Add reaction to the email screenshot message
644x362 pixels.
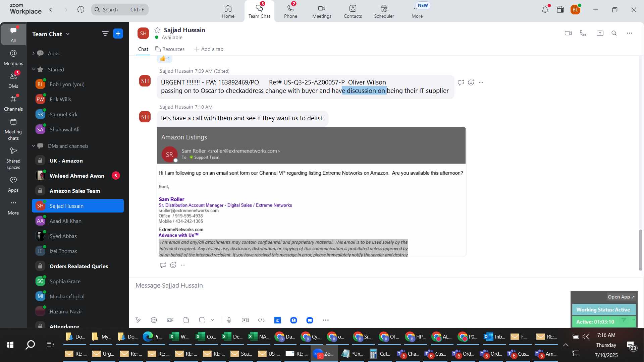click(x=173, y=265)
